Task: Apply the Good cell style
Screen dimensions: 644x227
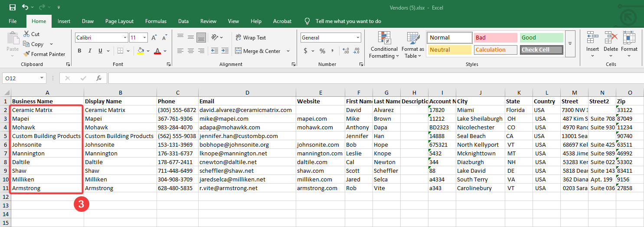Action: [542, 38]
